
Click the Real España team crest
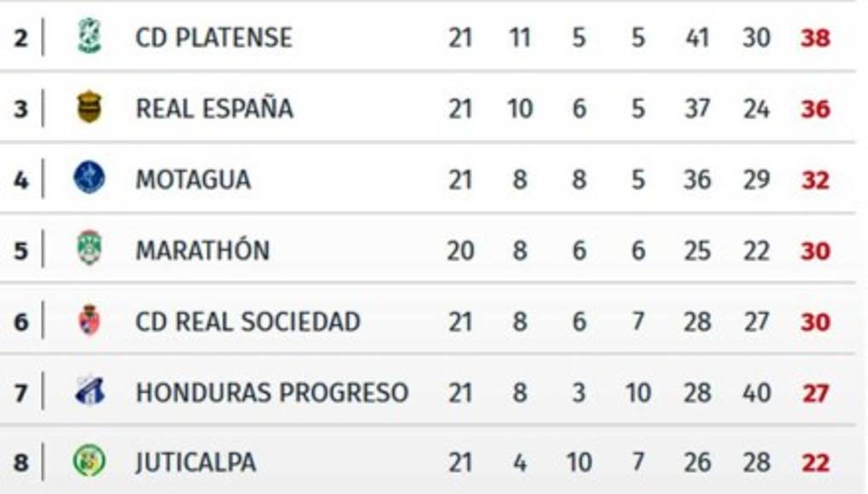click(x=89, y=107)
